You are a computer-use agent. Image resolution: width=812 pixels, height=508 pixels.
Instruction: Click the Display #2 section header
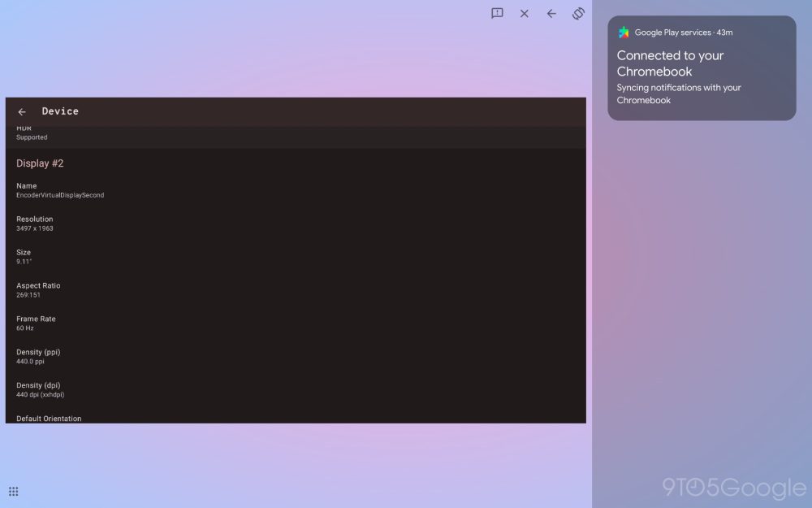coord(40,163)
